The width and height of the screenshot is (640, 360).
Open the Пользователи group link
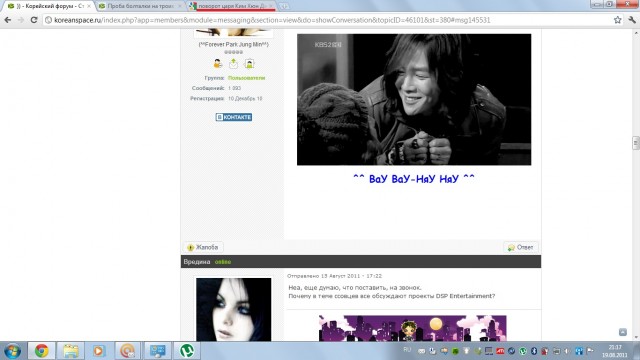(247, 78)
